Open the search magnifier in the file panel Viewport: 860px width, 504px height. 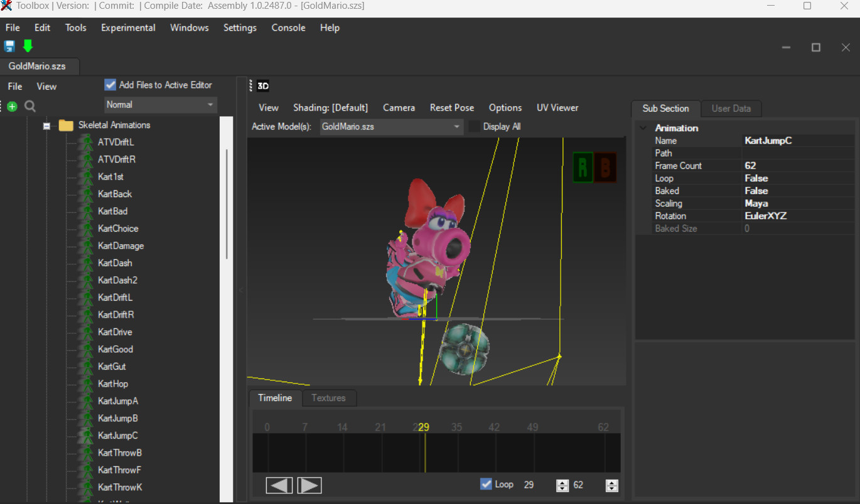29,105
